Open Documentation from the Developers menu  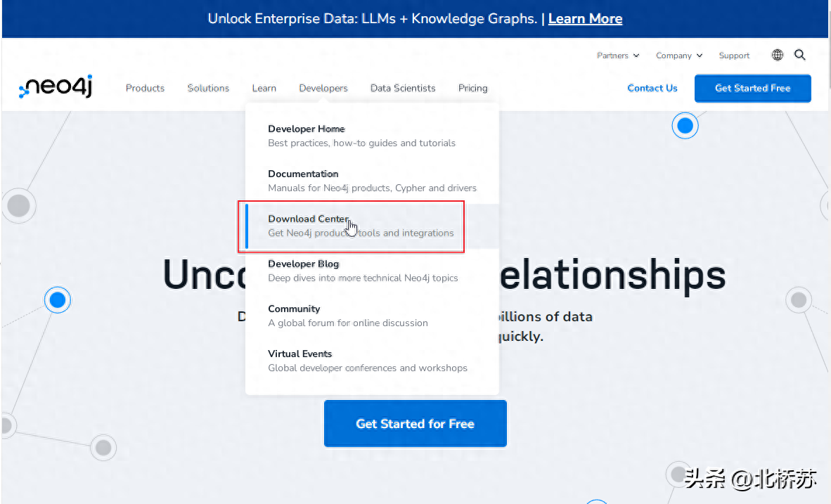pyautogui.click(x=303, y=174)
